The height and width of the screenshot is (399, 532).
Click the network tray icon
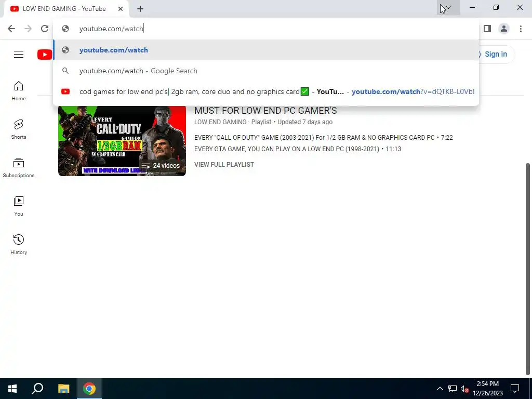453,389
